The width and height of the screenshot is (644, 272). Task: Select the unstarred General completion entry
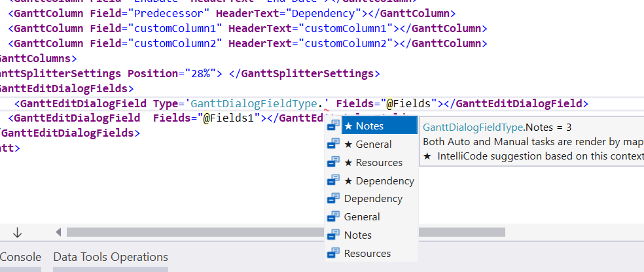pos(361,217)
